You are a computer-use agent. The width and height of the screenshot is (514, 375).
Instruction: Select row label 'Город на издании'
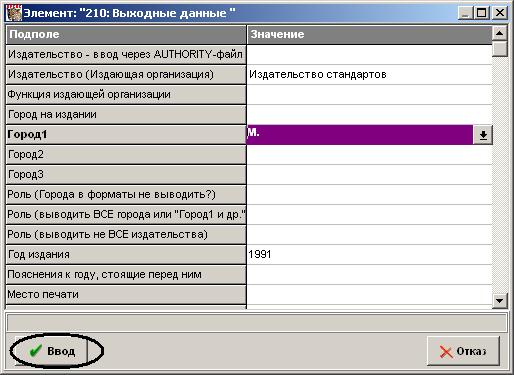tap(126, 115)
